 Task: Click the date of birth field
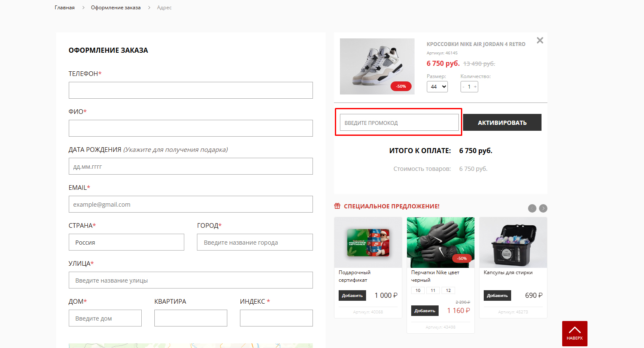click(191, 166)
